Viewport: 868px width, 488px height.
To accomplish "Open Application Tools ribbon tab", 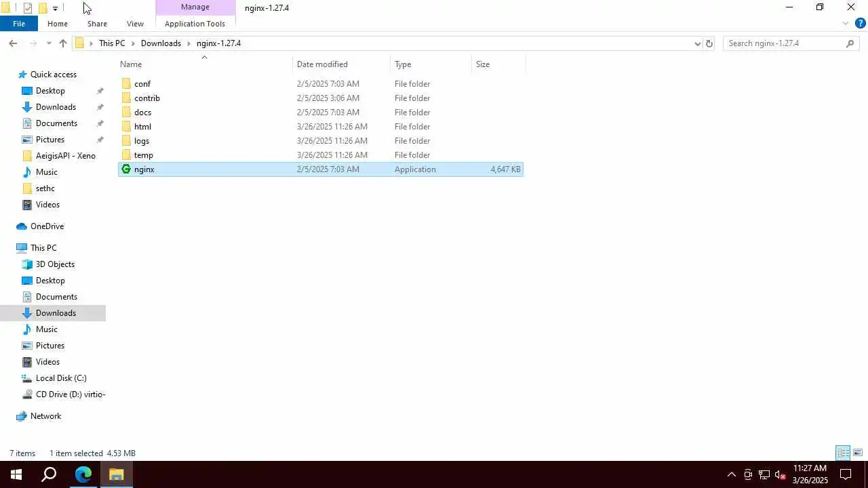I will click(x=195, y=24).
